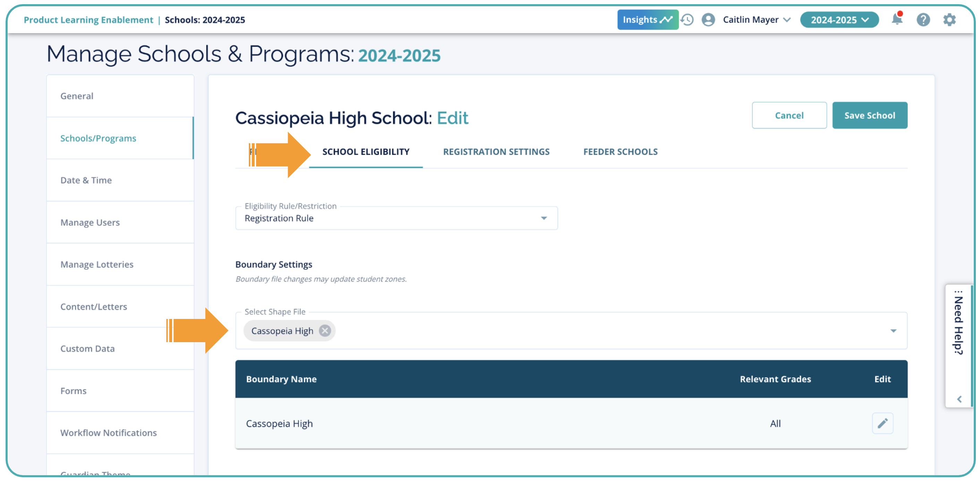
Task: Edit Cassopeia High boundary pencil icon
Action: [882, 423]
